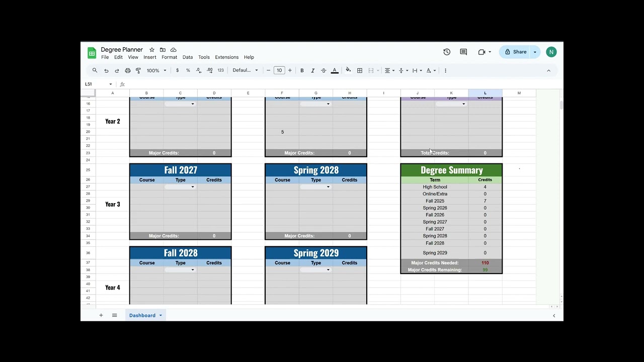Open the search menus magnifier
Image resolution: width=644 pixels, height=362 pixels.
[x=95, y=70]
